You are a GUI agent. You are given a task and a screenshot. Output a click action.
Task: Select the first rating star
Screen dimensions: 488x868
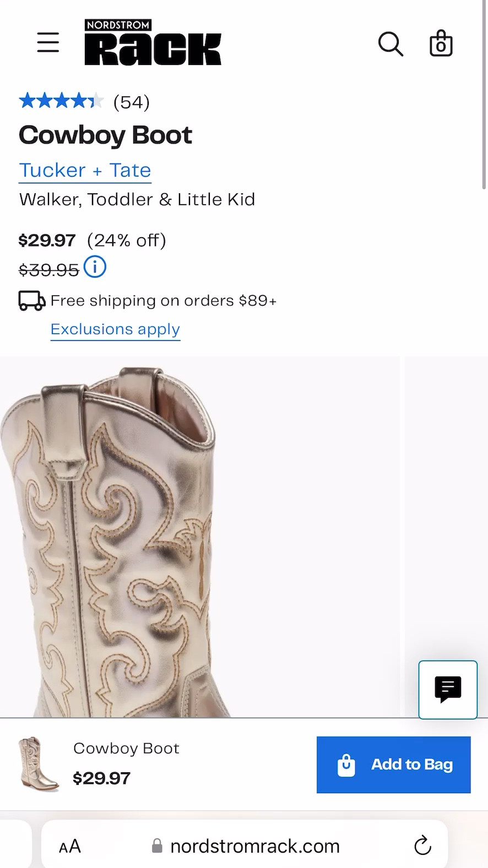[x=26, y=100]
